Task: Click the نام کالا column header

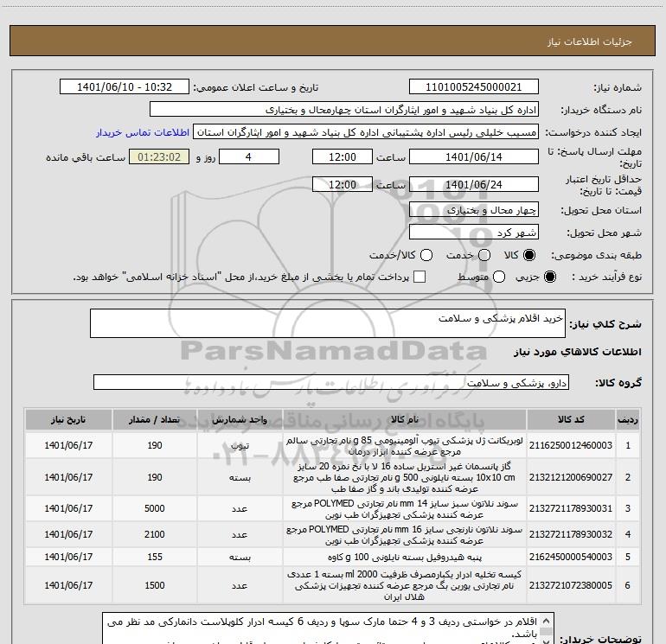Action: pyautogui.click(x=405, y=419)
